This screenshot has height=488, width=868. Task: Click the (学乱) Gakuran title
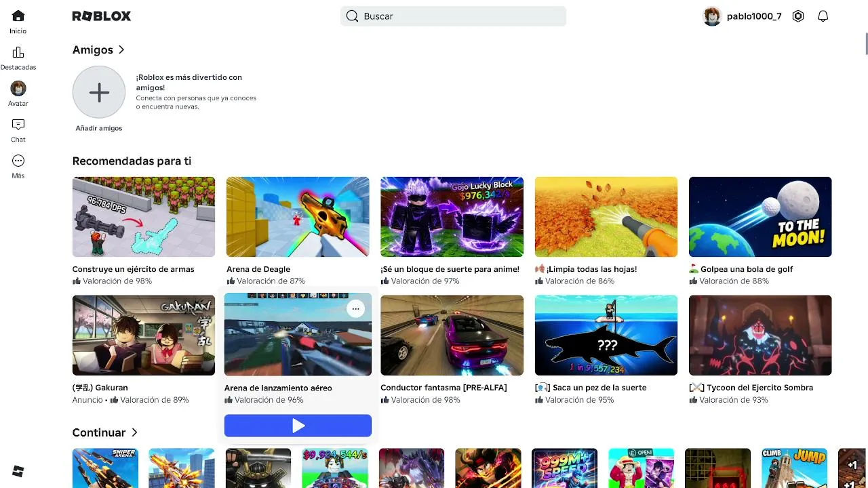coord(100,388)
